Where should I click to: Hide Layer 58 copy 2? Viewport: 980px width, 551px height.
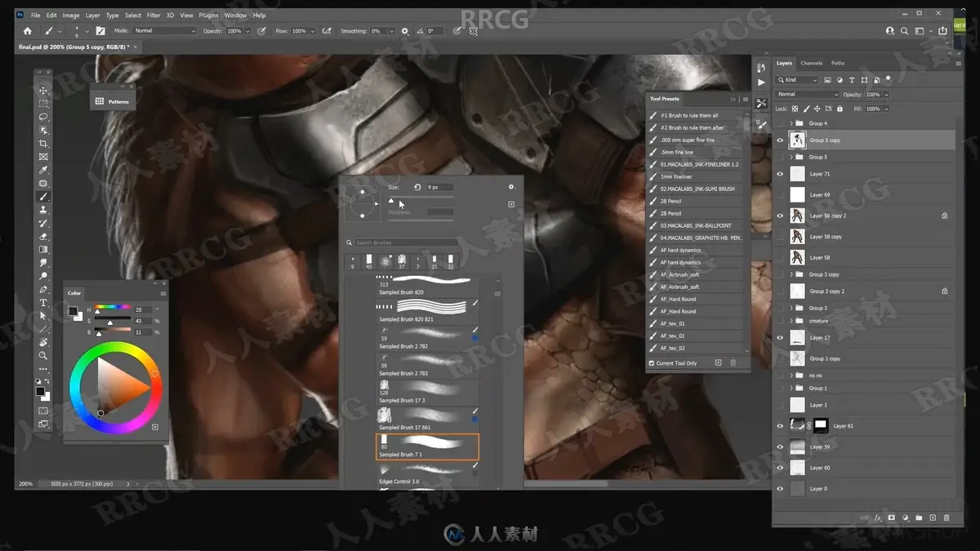[780, 216]
